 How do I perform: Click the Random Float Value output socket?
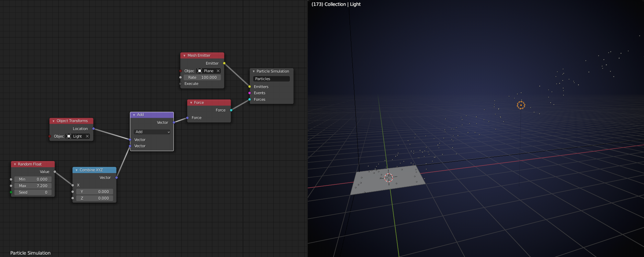[x=55, y=172]
